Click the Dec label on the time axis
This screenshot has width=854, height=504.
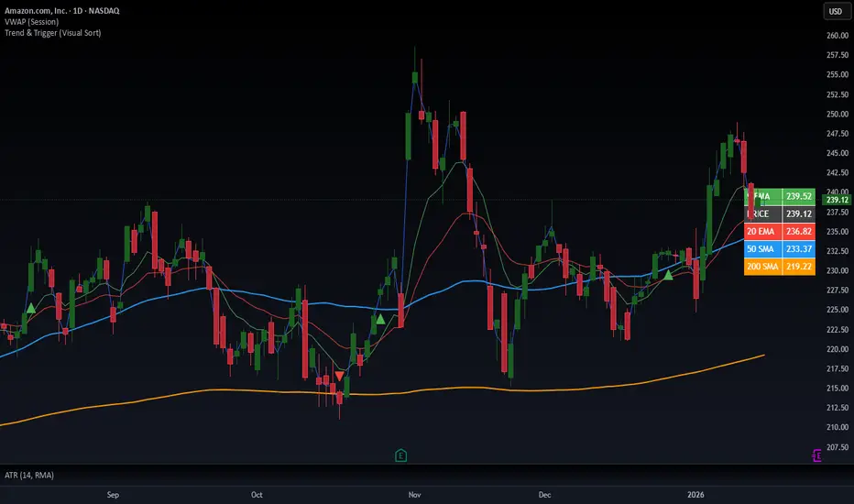point(544,495)
